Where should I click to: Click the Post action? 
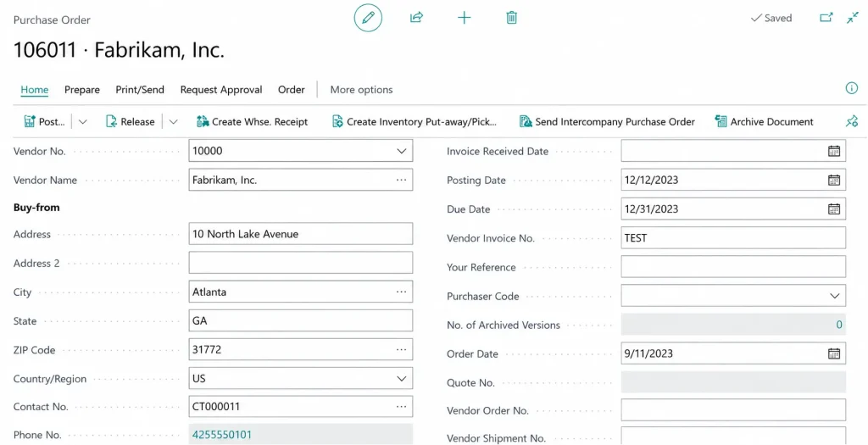point(45,122)
